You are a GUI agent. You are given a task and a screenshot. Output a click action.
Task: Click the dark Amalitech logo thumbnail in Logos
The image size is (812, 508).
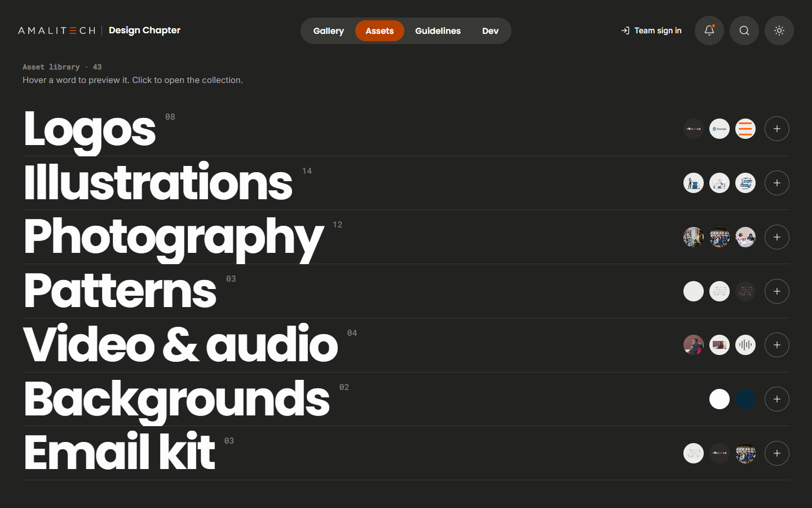point(694,129)
